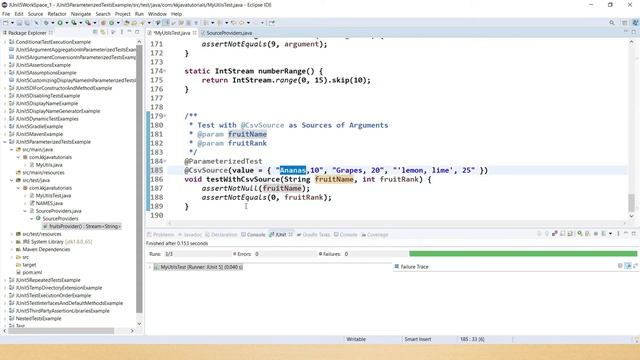The width and height of the screenshot is (640, 360).
Task: Toggle Mark Occurrences toolbar button
Action: coord(165,23)
